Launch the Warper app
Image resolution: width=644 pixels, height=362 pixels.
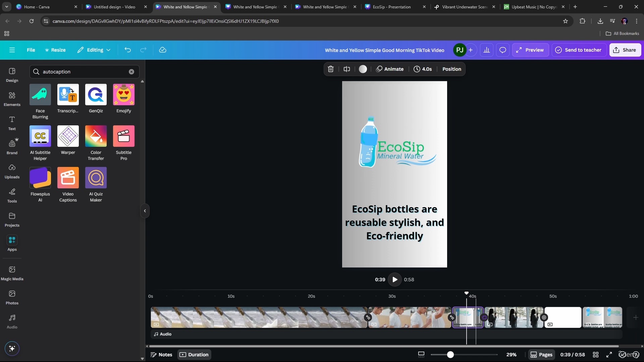tap(68, 136)
